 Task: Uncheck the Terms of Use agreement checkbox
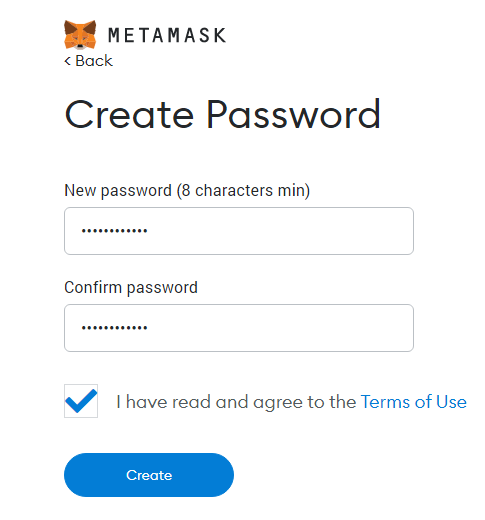[81, 401]
